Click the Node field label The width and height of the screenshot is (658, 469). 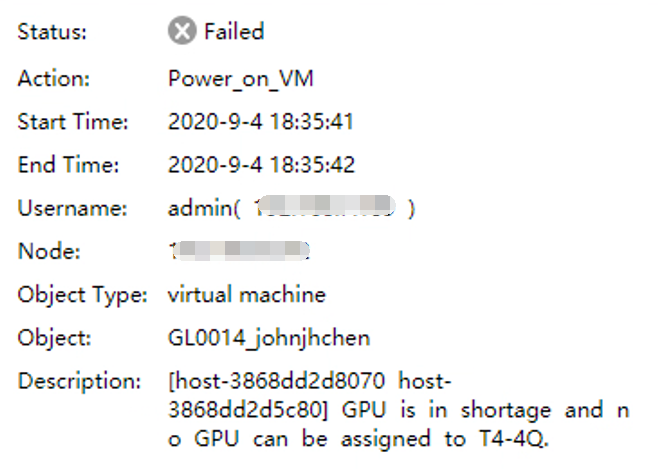[49, 252]
